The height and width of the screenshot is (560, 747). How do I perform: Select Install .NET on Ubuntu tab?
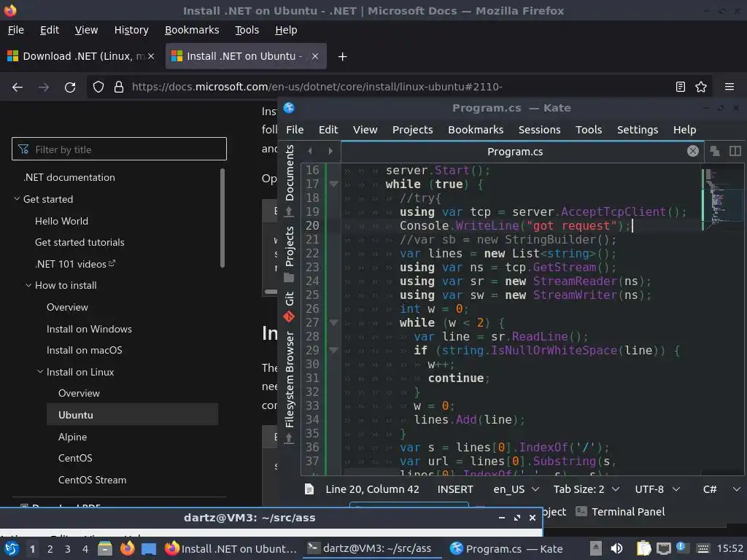click(x=246, y=56)
